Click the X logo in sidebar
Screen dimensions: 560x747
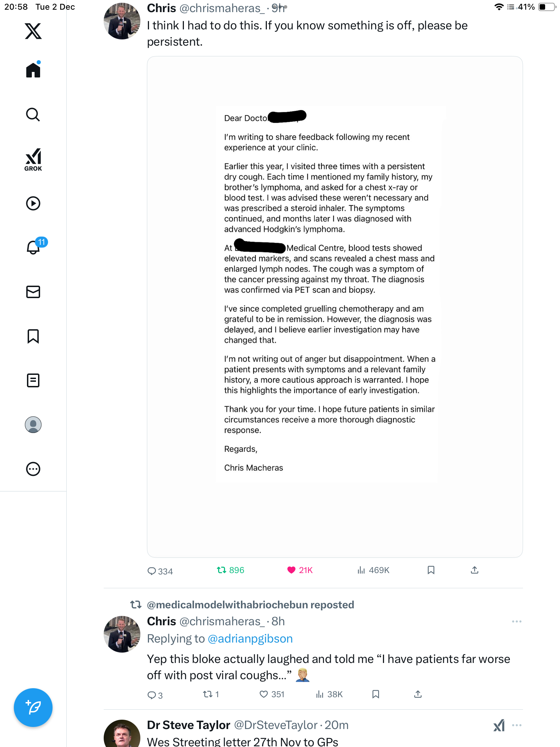tap(33, 31)
